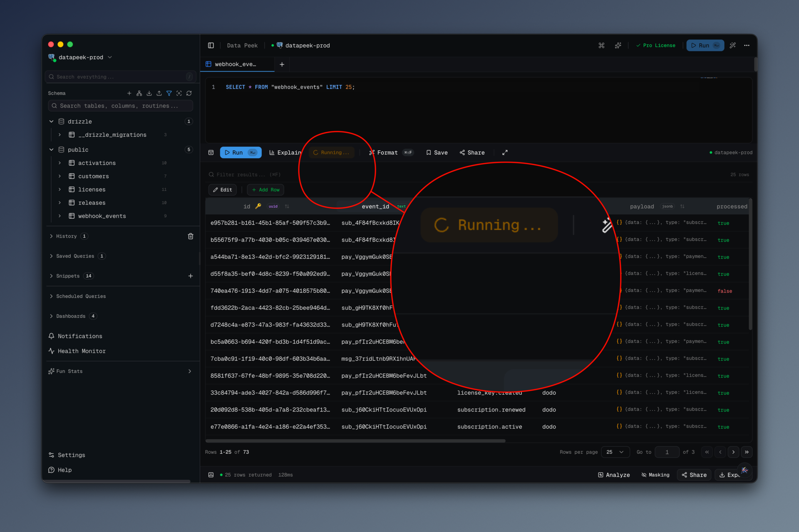Open the more options ellipsis menu
Image resolution: width=799 pixels, height=532 pixels.
[x=747, y=45]
